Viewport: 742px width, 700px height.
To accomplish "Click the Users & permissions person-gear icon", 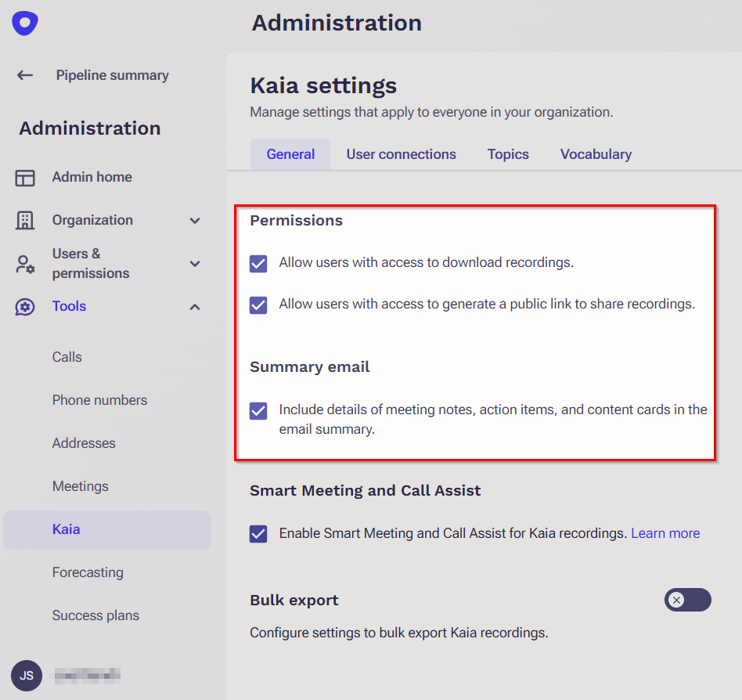I will [x=25, y=264].
